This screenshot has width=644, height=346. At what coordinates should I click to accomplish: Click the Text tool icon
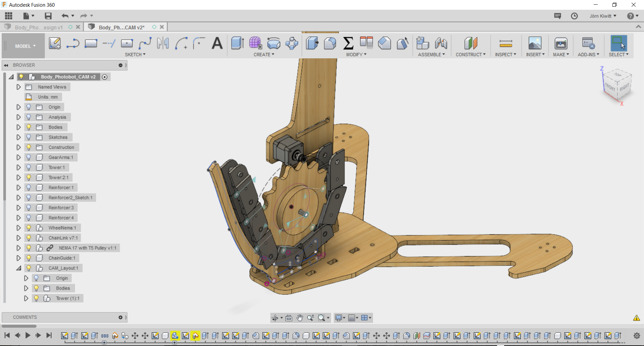pos(217,43)
